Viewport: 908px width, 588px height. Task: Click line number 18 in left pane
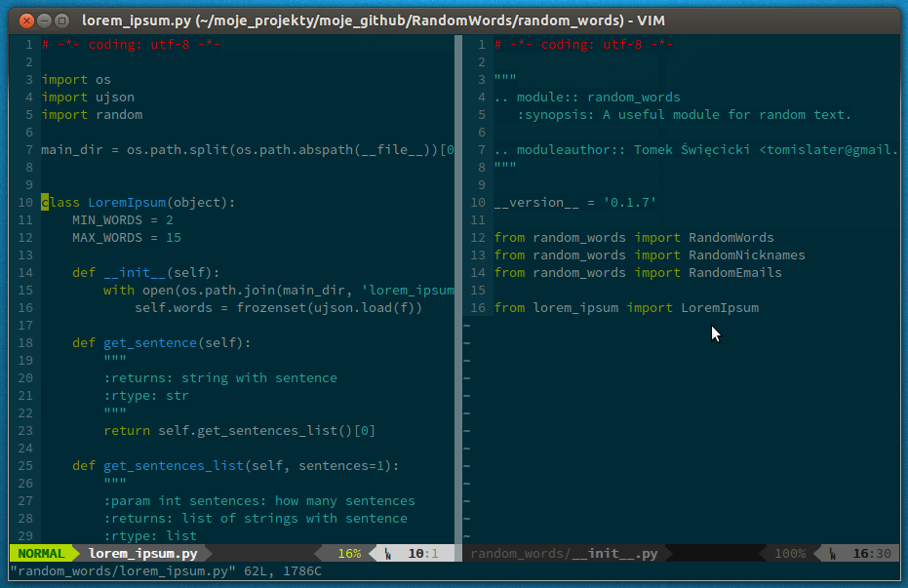25,343
